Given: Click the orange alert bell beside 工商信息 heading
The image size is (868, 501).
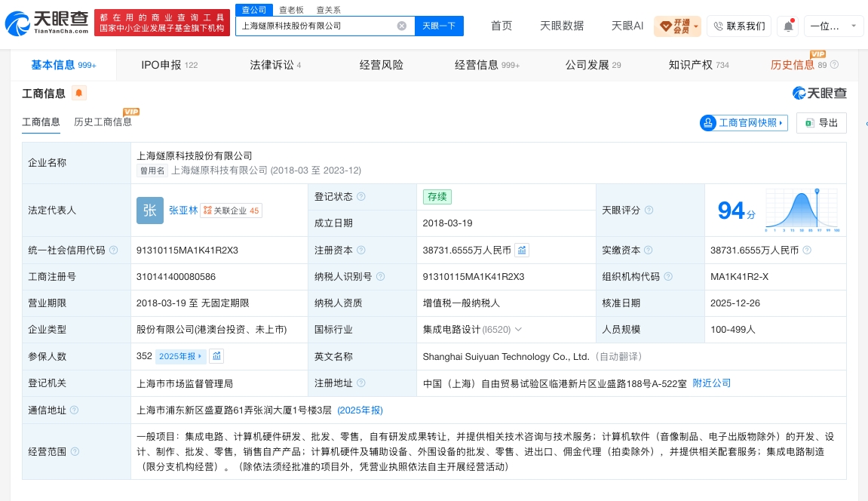Looking at the screenshot, I should (x=79, y=93).
